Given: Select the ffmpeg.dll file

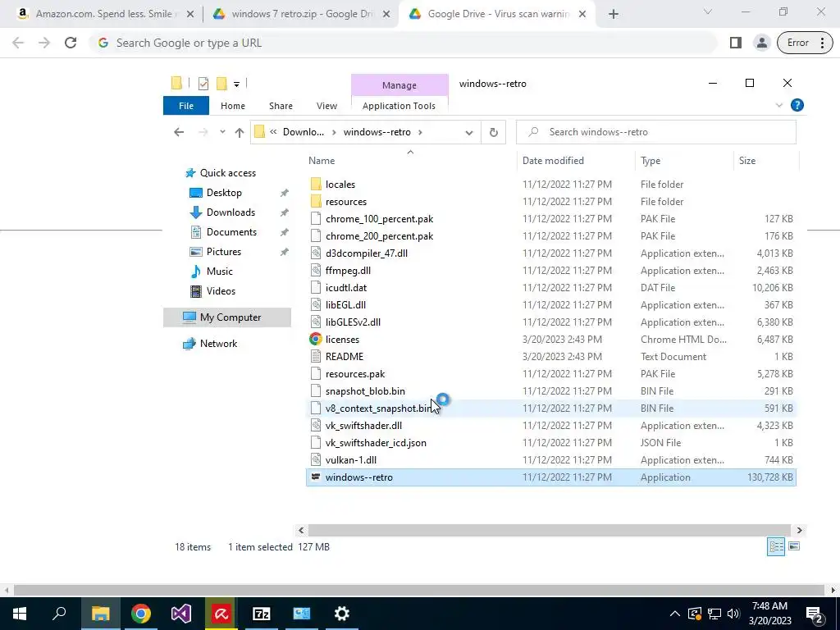Looking at the screenshot, I should click(550, 271).
